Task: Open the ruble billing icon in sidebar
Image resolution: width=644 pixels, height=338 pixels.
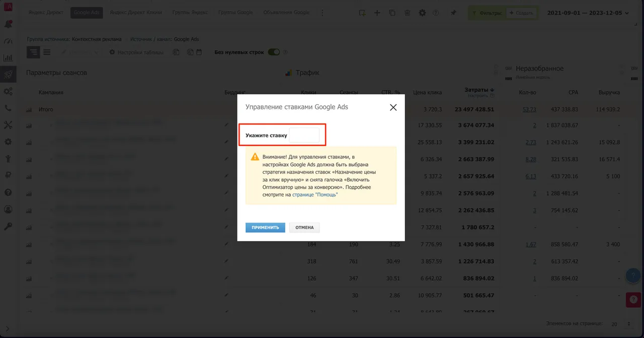Action: tap(8, 175)
